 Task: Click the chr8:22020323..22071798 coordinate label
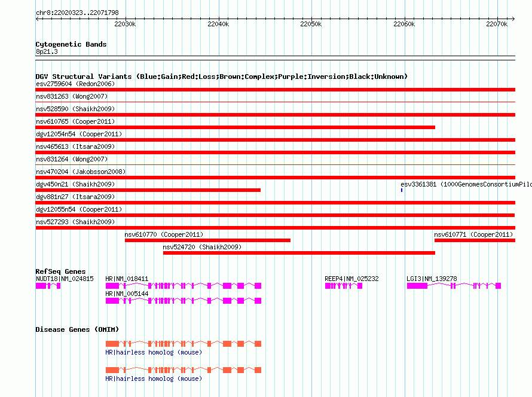click(77, 13)
